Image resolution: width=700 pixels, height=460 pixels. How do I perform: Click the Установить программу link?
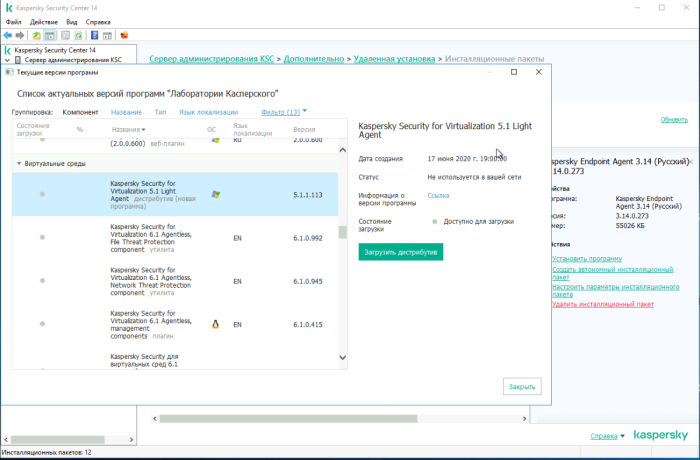(x=587, y=259)
